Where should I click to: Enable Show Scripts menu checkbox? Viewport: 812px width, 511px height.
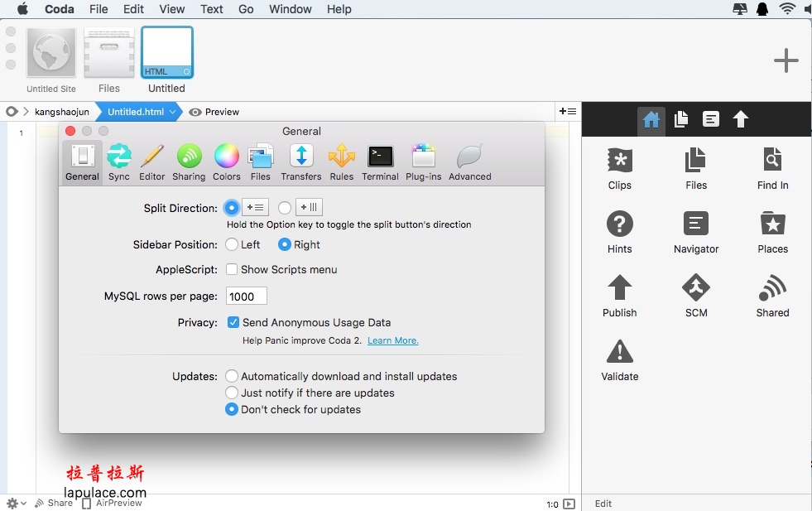pos(232,269)
